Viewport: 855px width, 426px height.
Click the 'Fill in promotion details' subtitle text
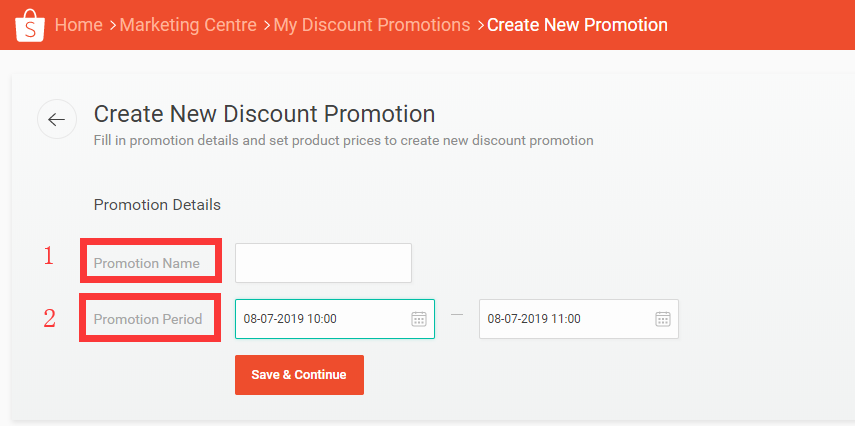coord(343,140)
